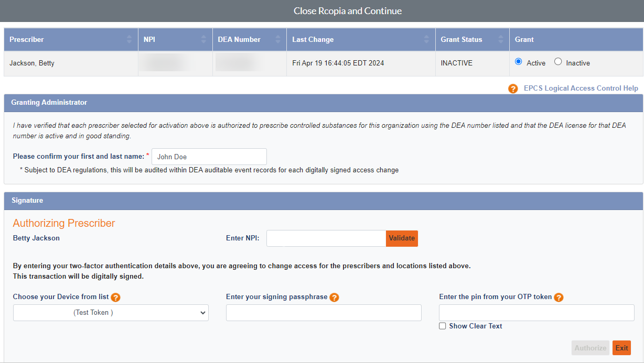Click the Authorizing Prescriber heading
Viewport: 644px width, 363px height.
tap(64, 223)
